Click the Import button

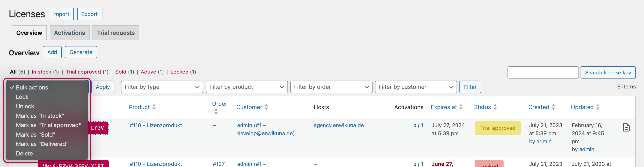[x=61, y=14]
